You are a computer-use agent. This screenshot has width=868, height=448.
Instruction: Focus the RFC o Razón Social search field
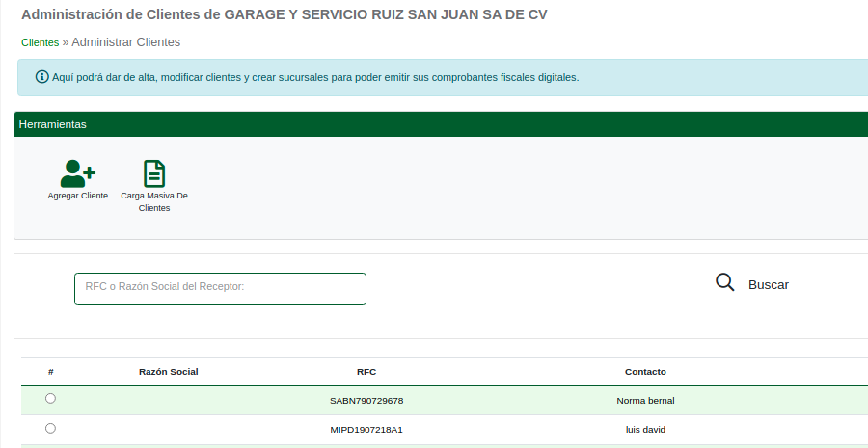coord(220,289)
